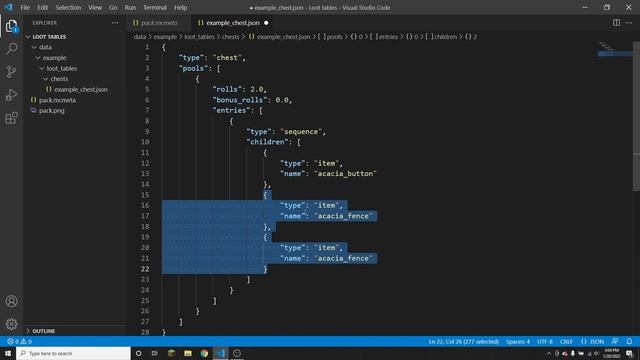
Task: Click in Type here to search box
Action: [x=73, y=353]
